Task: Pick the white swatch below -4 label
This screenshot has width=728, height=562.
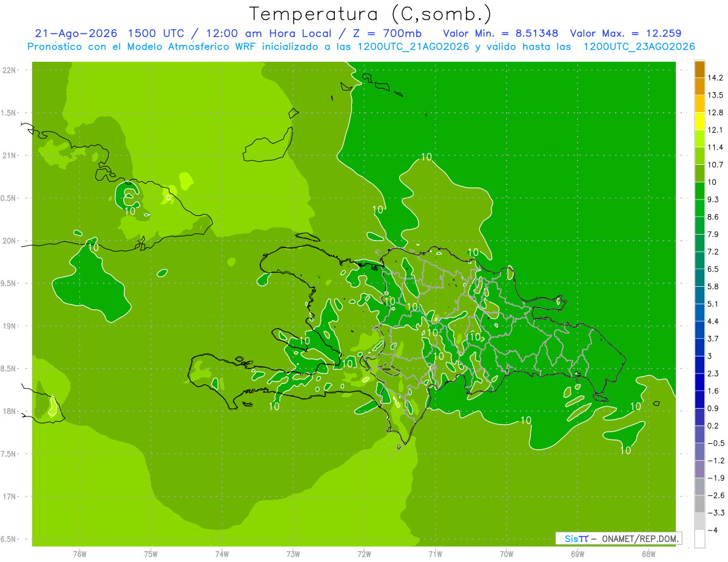Action: point(699,539)
